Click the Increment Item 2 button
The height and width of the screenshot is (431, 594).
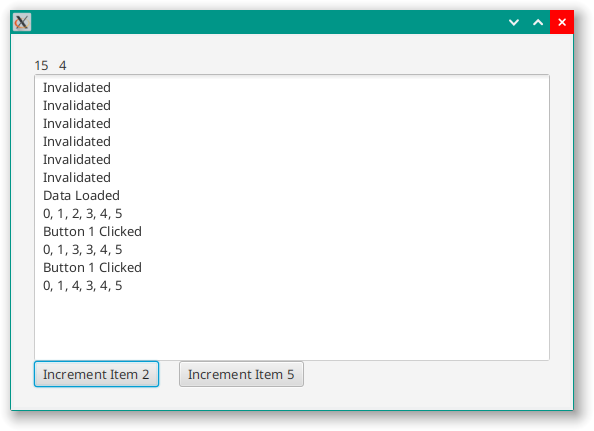tap(96, 374)
